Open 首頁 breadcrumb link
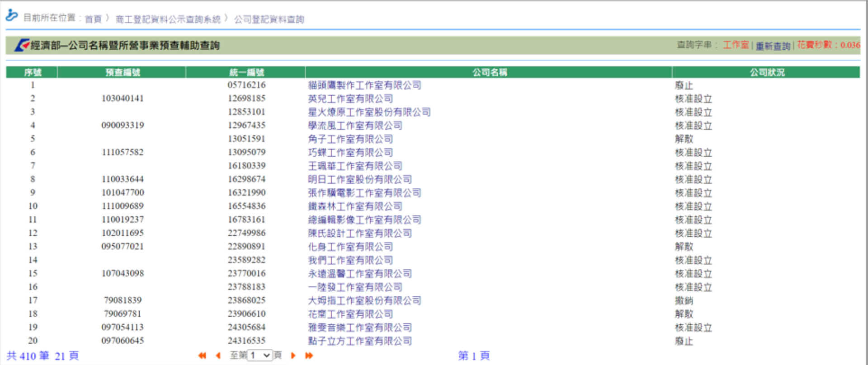This screenshot has height=365, width=868. coord(93,19)
